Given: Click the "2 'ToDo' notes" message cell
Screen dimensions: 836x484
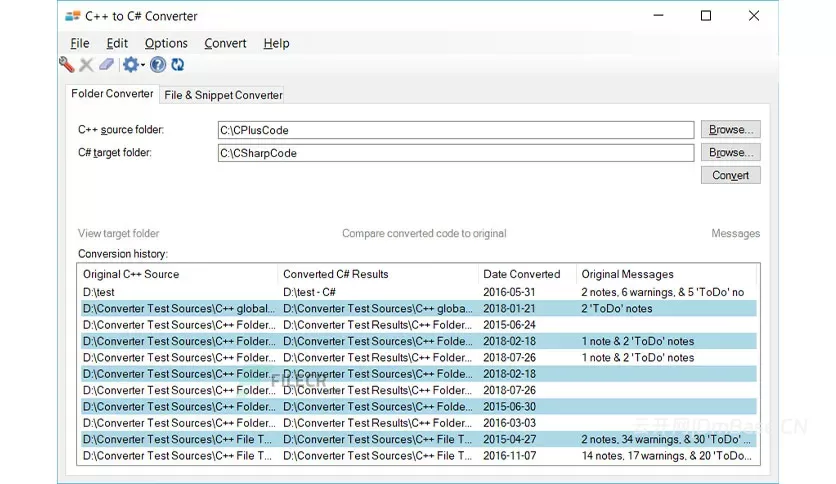Looking at the screenshot, I should click(x=617, y=309).
